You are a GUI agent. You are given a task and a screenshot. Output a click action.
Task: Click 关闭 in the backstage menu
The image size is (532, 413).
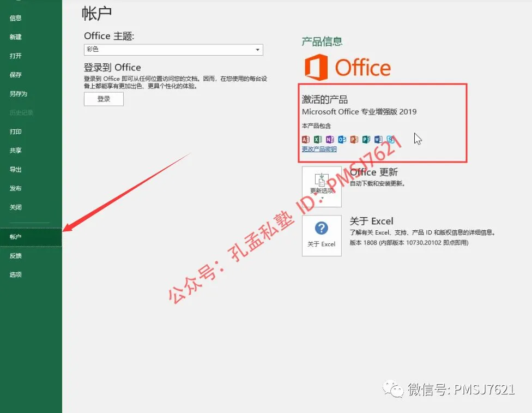coord(16,207)
